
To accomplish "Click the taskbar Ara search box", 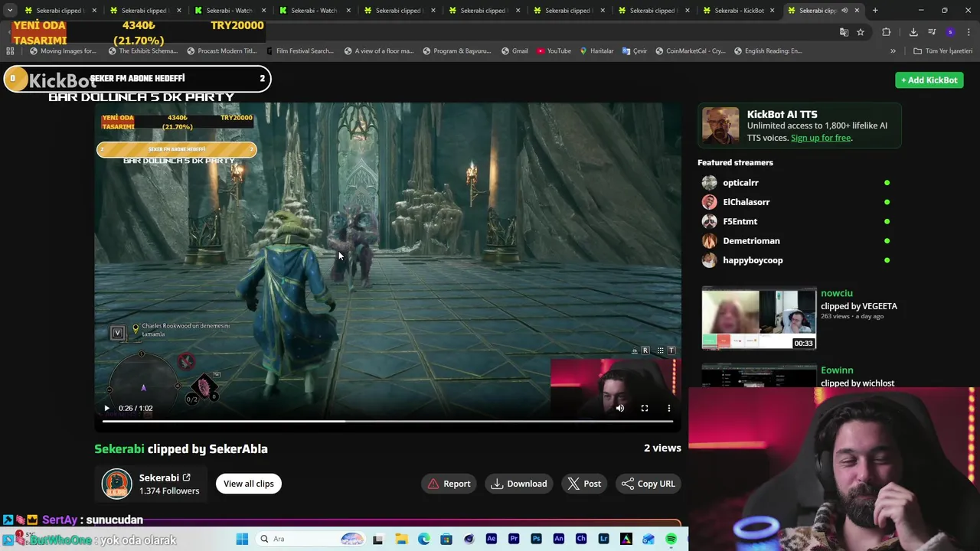I will tap(310, 540).
